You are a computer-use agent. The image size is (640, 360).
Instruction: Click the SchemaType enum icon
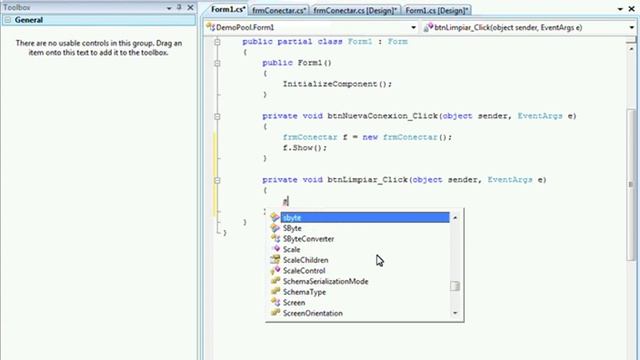click(276, 291)
